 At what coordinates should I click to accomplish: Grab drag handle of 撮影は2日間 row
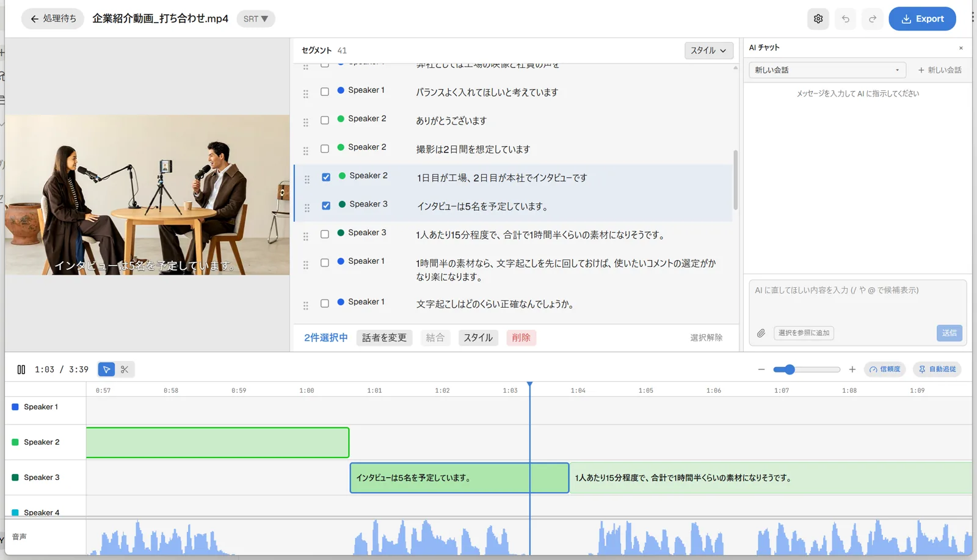pyautogui.click(x=306, y=151)
